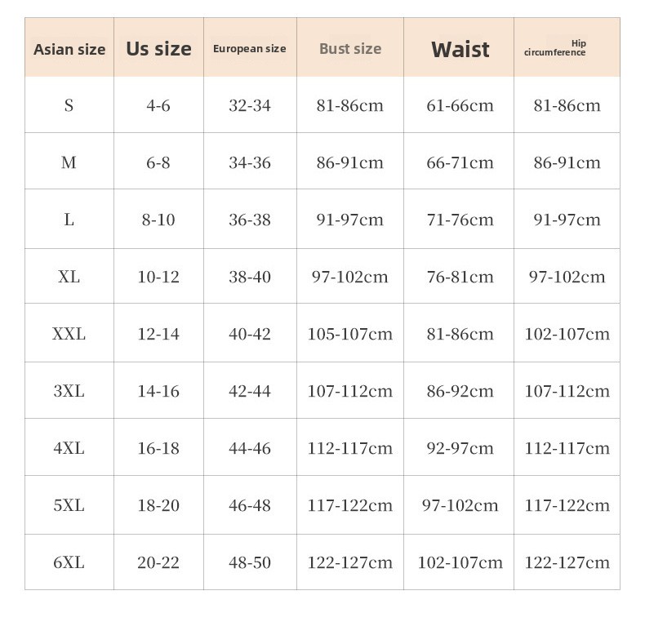645x644 pixels.
Task: Click European size 44-46 cell
Action: click(x=250, y=448)
